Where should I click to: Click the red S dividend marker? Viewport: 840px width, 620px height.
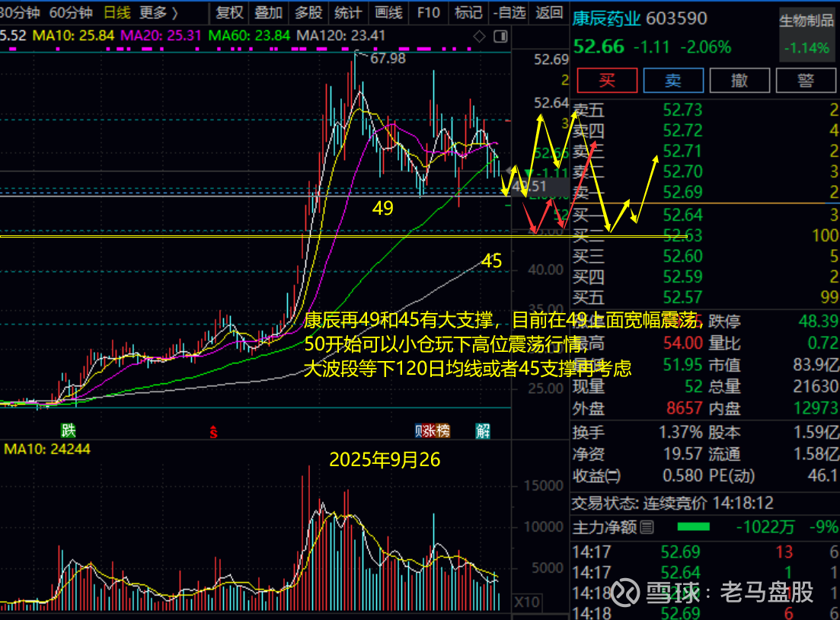coord(213,431)
